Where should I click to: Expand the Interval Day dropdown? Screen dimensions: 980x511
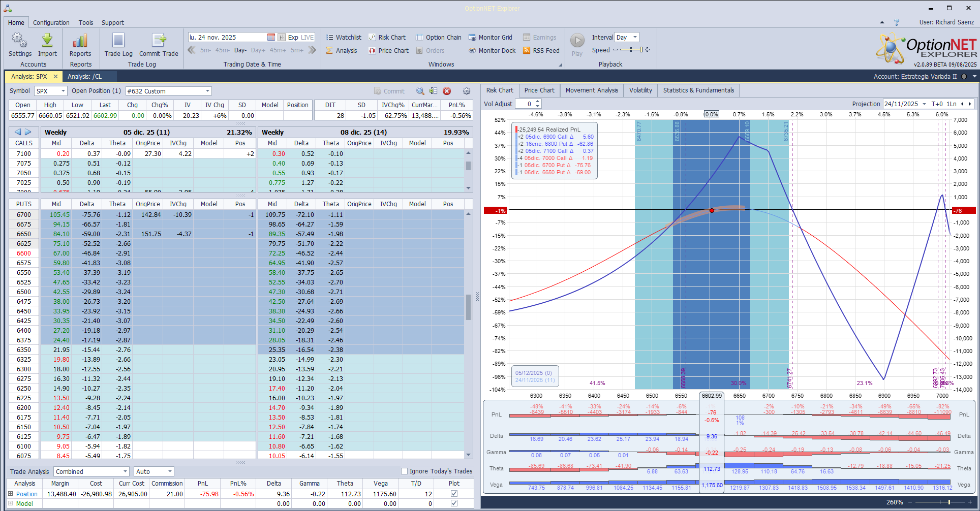pyautogui.click(x=635, y=38)
